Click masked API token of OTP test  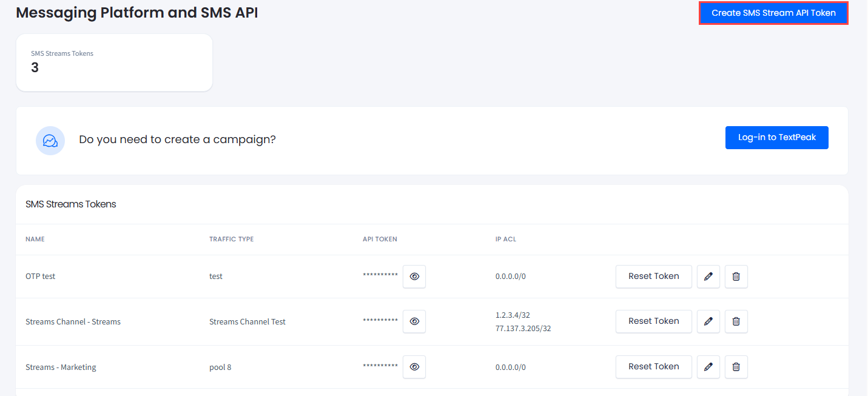pyautogui.click(x=380, y=276)
